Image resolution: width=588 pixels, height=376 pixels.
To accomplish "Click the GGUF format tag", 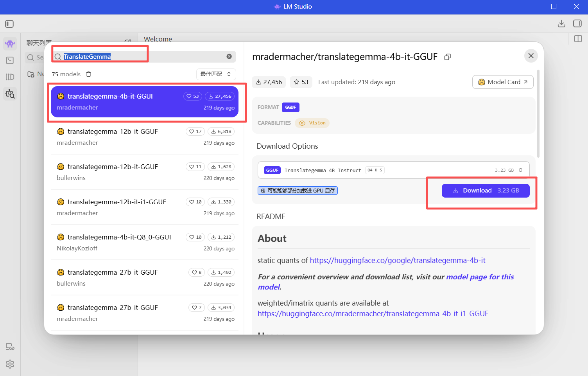I will coord(290,107).
